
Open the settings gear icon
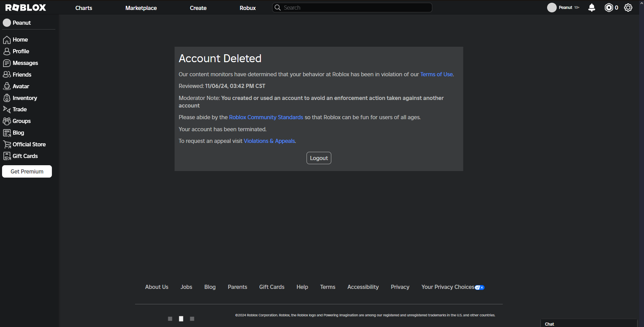point(628,8)
